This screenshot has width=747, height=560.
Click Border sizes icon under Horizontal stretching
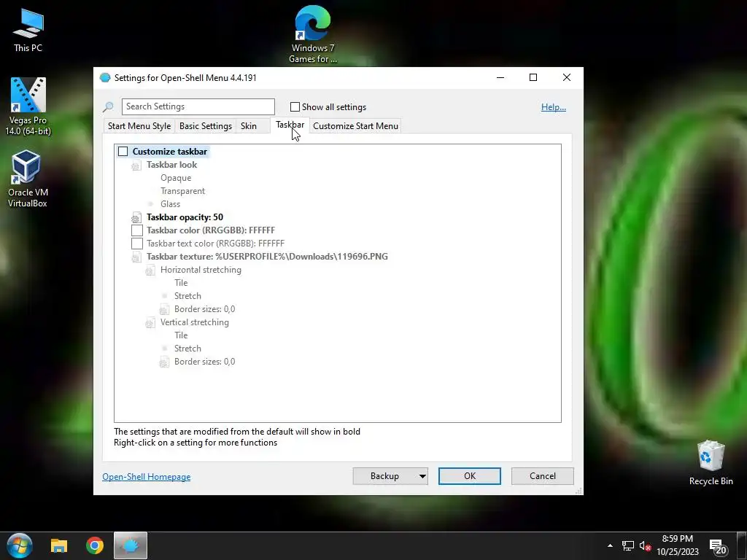pyautogui.click(x=164, y=309)
